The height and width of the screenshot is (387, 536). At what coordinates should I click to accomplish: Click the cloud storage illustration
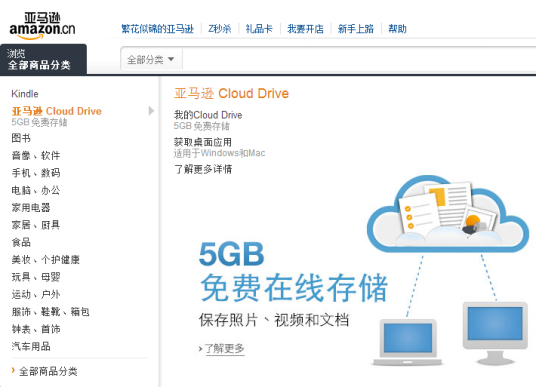[448, 214]
